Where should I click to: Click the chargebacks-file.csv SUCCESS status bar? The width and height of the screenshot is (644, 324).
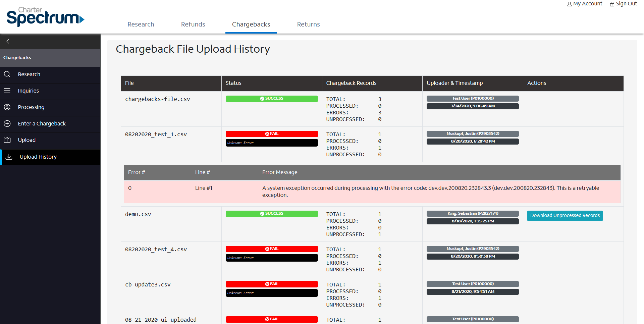[272, 99]
